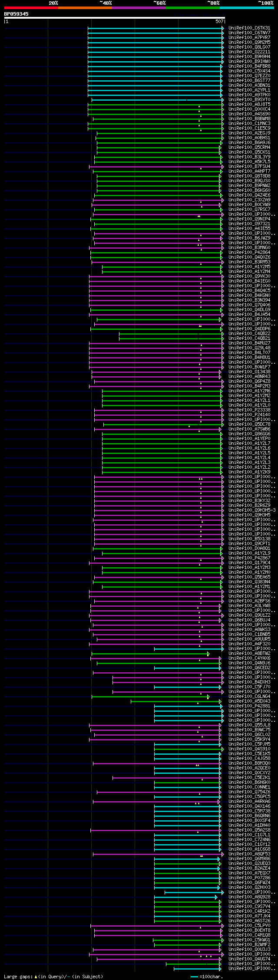Open hit UniRef100_C6TNV7
Viewport: 278px width, 980px height.
249,33
